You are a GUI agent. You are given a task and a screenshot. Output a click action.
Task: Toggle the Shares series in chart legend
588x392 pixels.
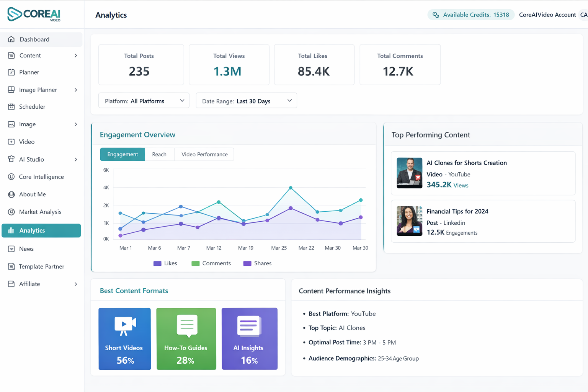(257, 263)
